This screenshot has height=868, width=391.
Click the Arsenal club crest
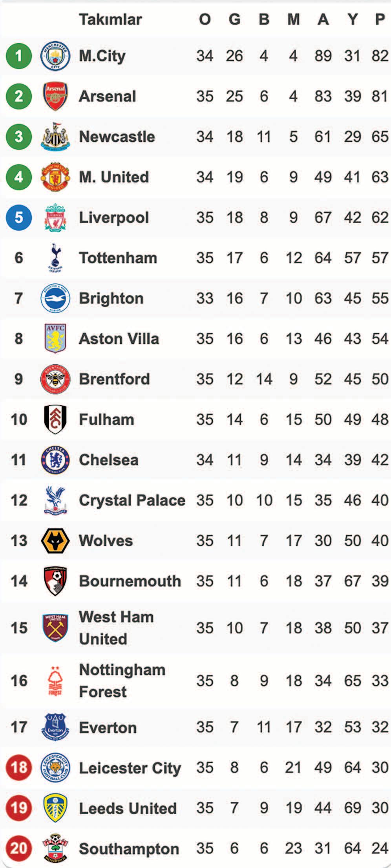(55, 96)
